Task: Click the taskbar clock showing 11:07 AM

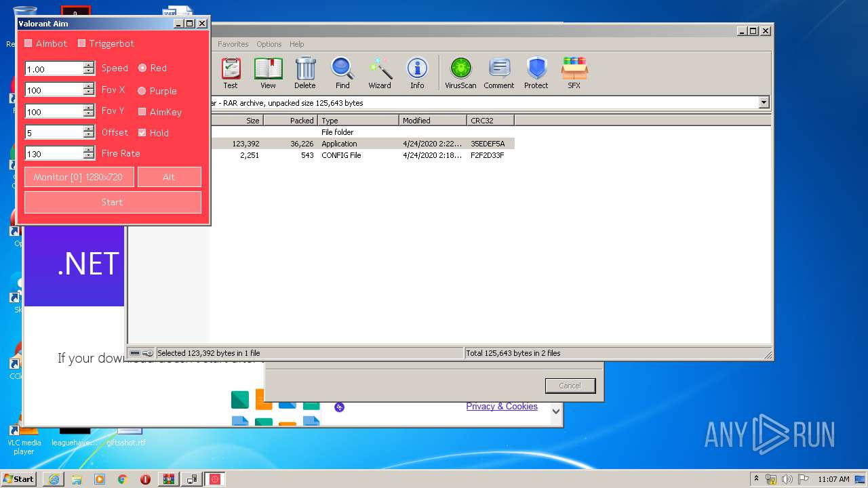Action: 833,479
